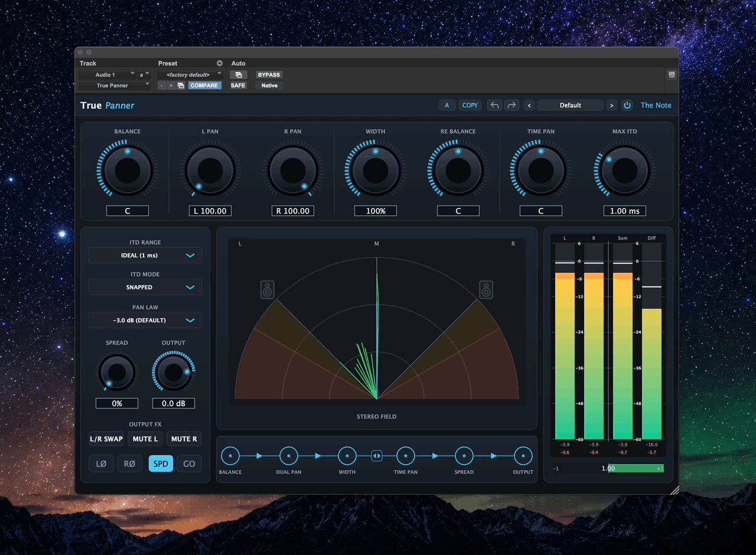Screen dimensions: 756x555
Task: Click the BALANCE value field
Action: tap(128, 211)
